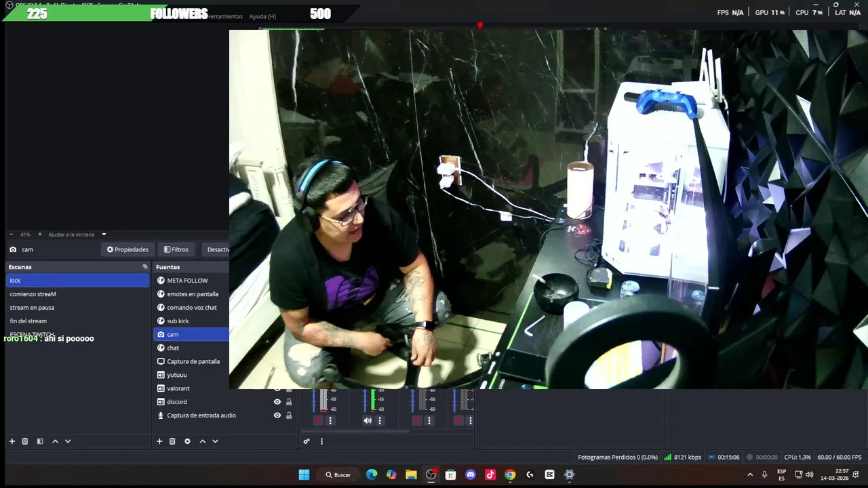Open advanced audio properties gears icon
The width and height of the screenshot is (868, 488).
click(x=307, y=441)
